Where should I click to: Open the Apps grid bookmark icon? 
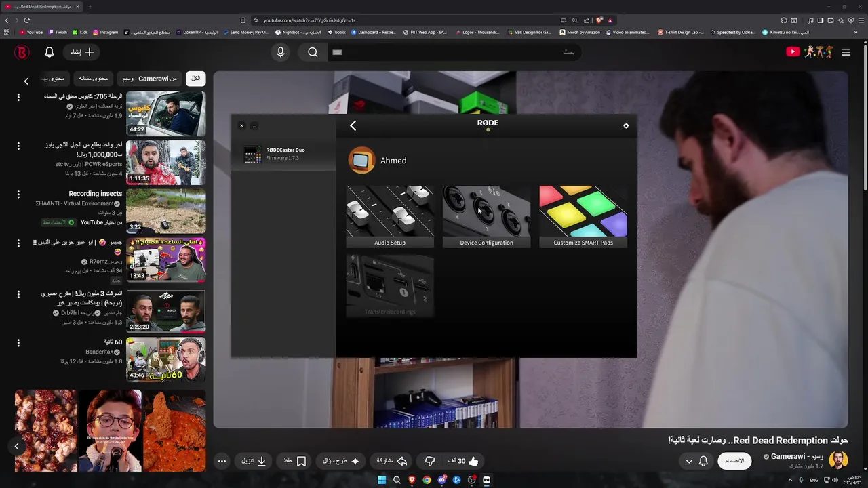[x=7, y=32]
